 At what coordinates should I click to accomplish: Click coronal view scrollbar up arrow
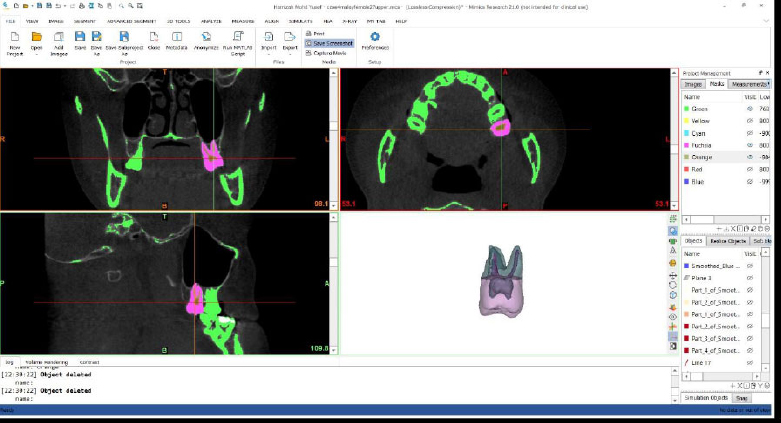[x=333, y=73]
